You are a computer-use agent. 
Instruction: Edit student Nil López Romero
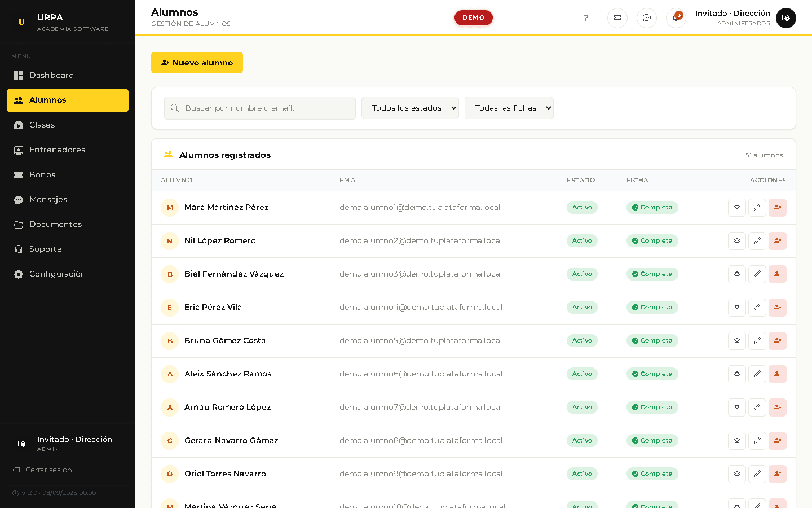point(757,241)
